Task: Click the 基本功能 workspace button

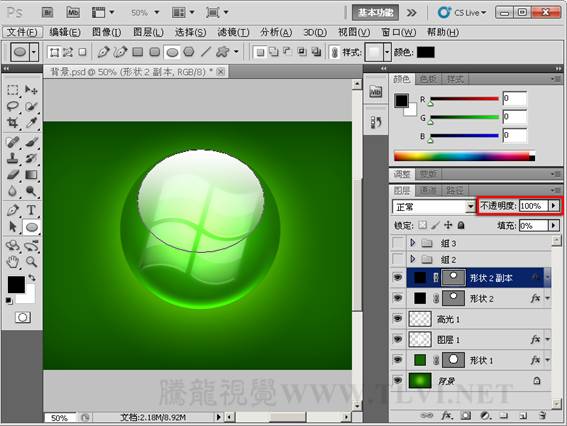Action: (375, 13)
